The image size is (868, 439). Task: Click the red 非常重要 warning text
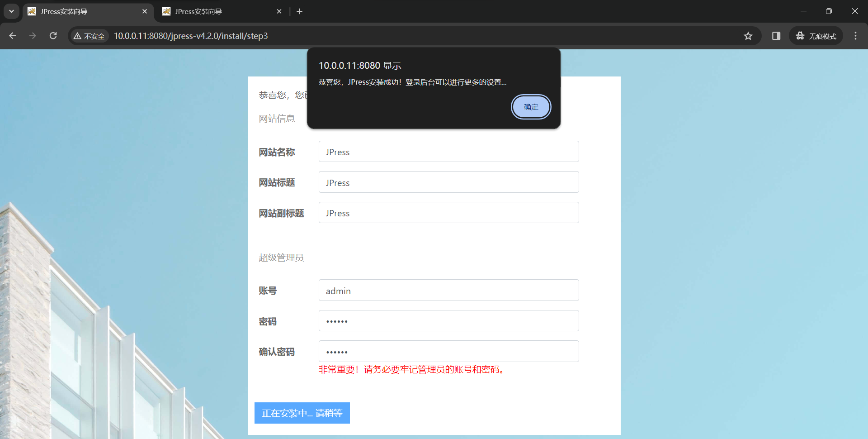pyautogui.click(x=413, y=370)
